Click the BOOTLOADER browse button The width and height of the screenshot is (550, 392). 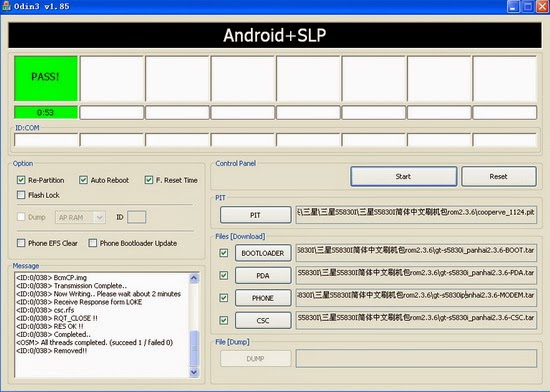[x=263, y=253]
